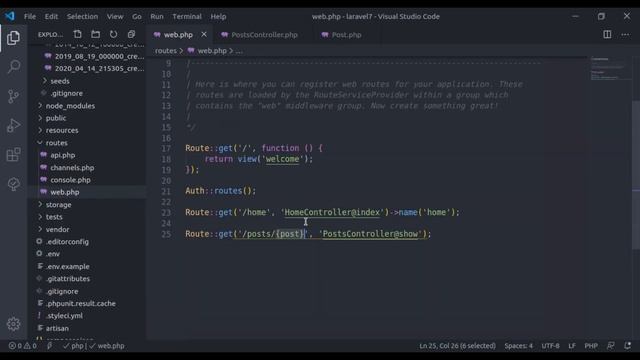Open the Edit menu
This screenshot has width=640, height=360.
pyautogui.click(x=51, y=16)
